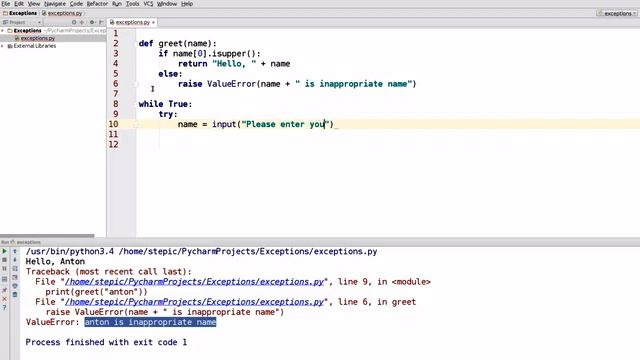Click down arrow for next stack frame

point(15,260)
